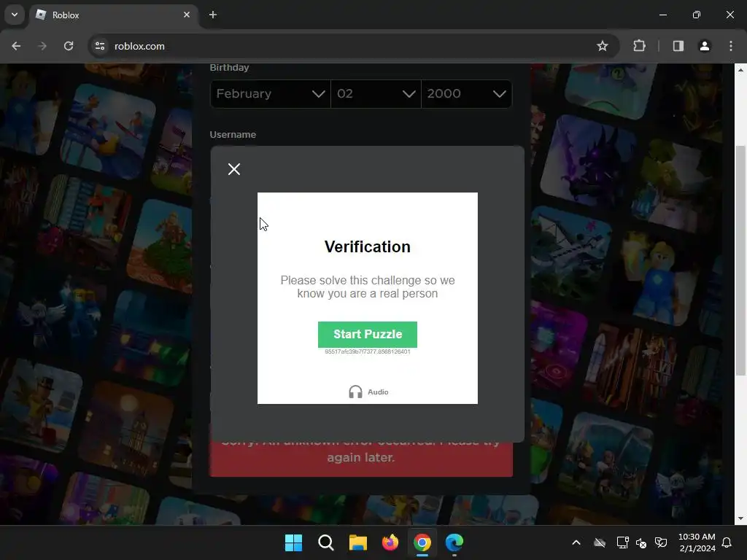The image size is (747, 560).
Task: Minimize the Chrome window
Action: click(x=662, y=15)
